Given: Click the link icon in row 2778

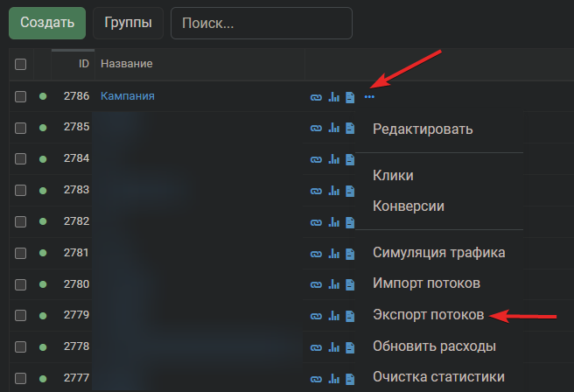Looking at the screenshot, I should coord(316,348).
